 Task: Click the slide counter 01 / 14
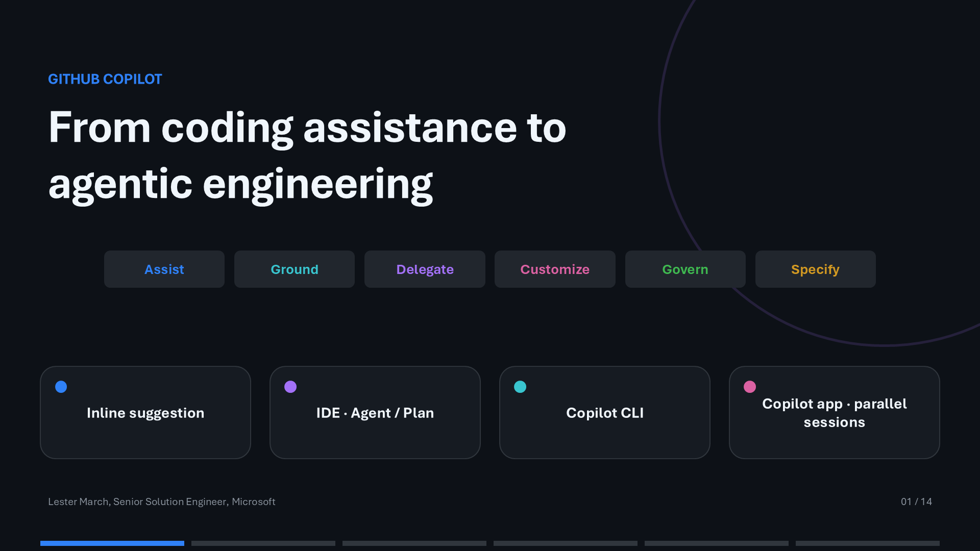(x=916, y=502)
